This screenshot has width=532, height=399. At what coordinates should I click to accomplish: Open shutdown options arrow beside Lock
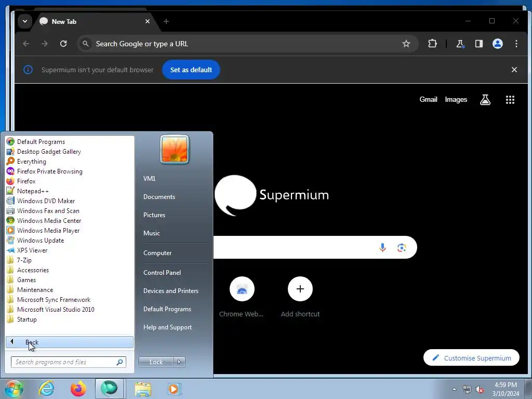pos(179,362)
